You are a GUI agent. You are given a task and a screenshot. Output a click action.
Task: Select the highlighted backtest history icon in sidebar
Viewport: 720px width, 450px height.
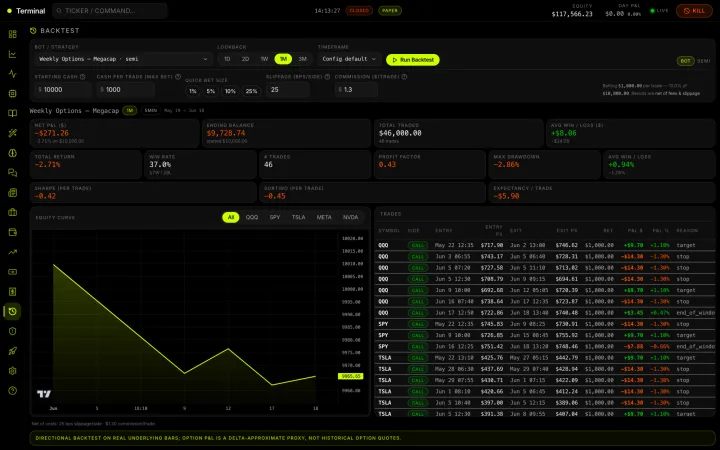(12, 311)
